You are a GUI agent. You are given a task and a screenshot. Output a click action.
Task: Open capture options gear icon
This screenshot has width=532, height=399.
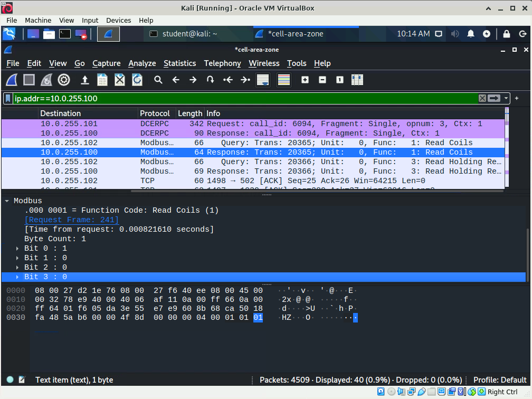pyautogui.click(x=64, y=80)
